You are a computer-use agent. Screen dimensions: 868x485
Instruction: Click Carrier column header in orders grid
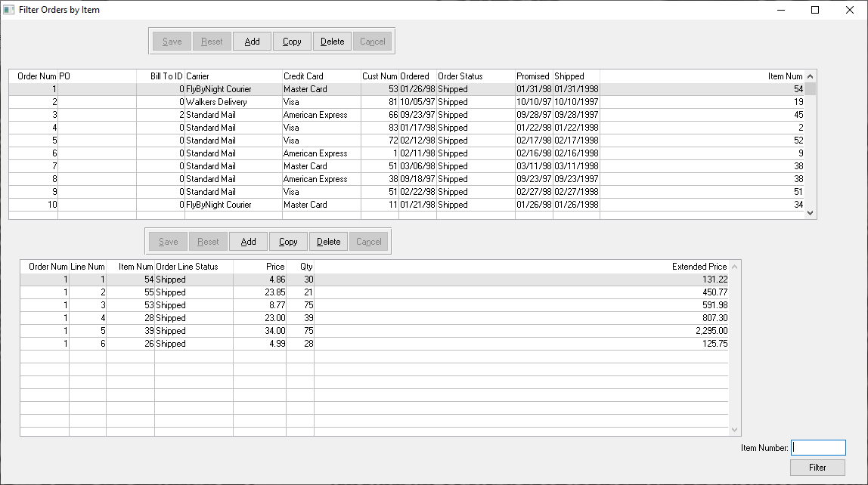point(233,76)
